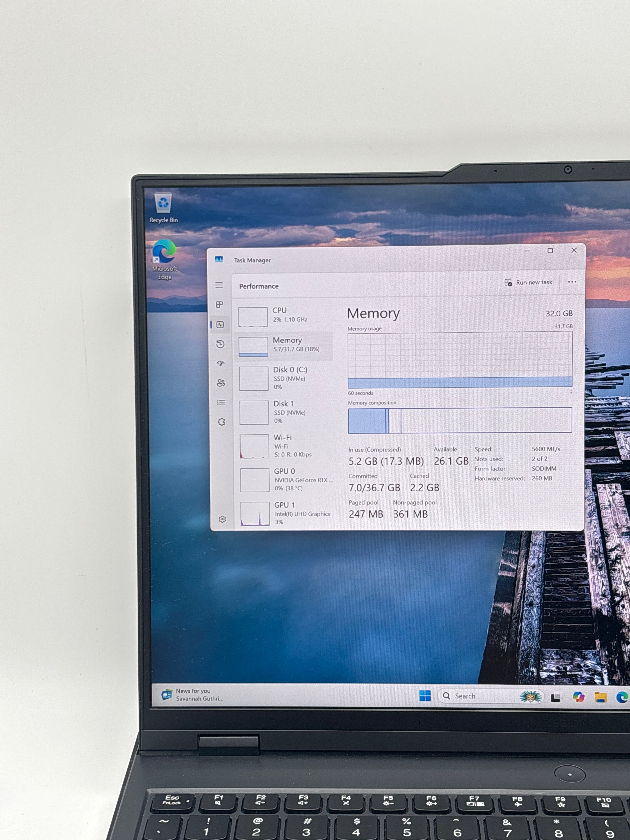Click the Hardware reserved value 260 MB
630x840 pixels.
(x=542, y=478)
